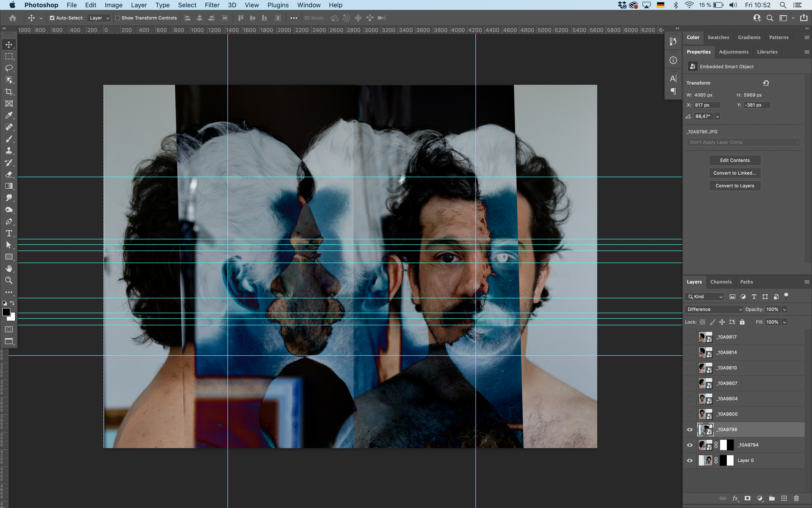Hide the _10A9796 layer
This screenshot has height=508, width=812.
pos(689,430)
